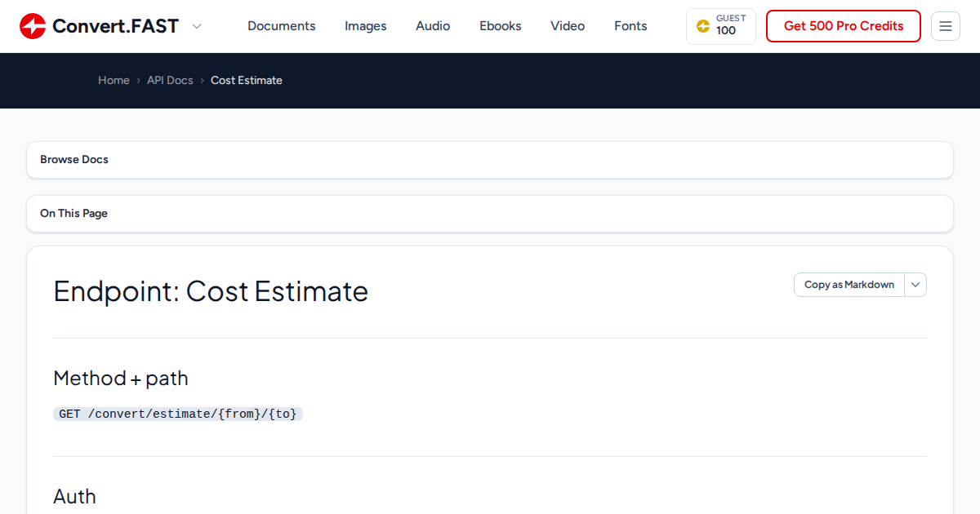The width and height of the screenshot is (980, 514).
Task: Open the Ebooks menu
Action: pos(501,26)
